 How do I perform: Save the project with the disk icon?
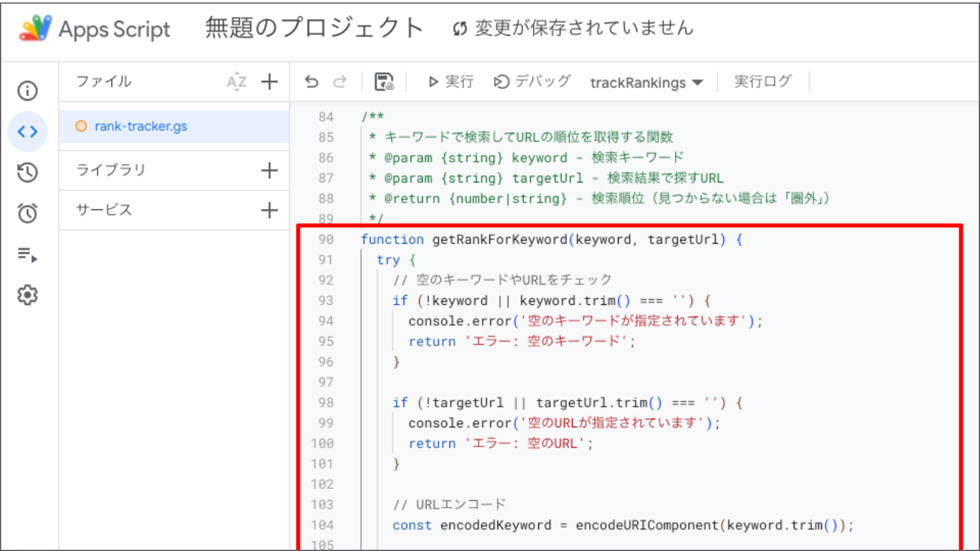[x=384, y=81]
